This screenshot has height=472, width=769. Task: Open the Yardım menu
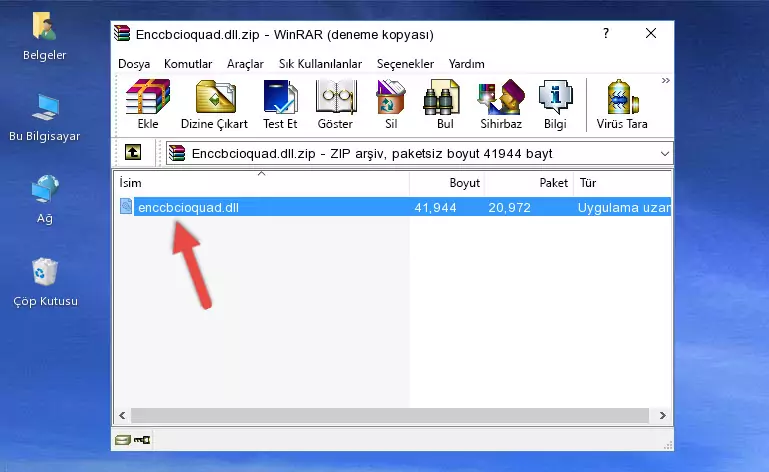466,64
